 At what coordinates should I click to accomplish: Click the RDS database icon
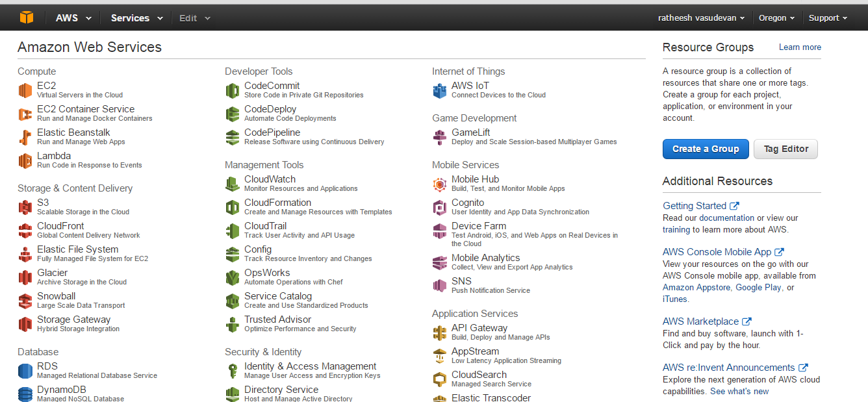[x=25, y=371]
